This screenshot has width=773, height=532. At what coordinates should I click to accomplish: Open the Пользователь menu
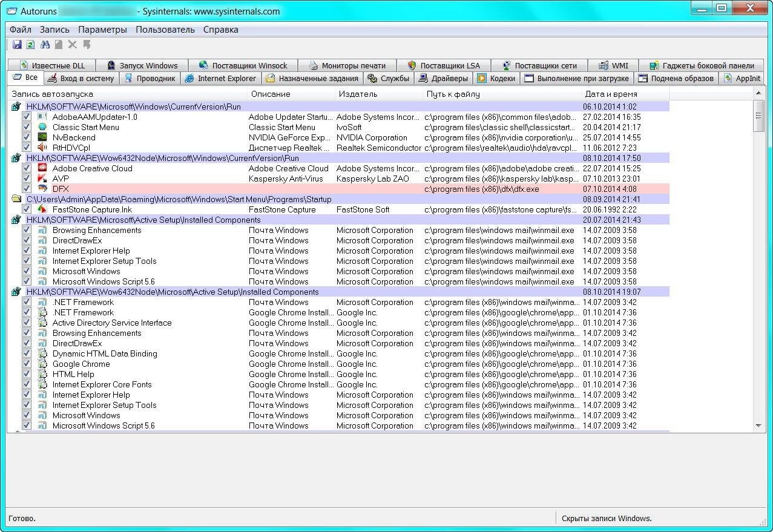[165, 30]
